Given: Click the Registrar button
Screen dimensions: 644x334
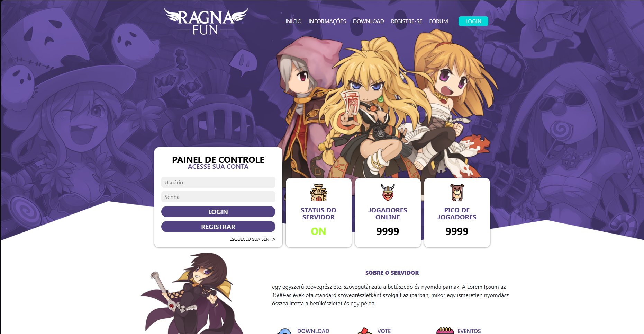Looking at the screenshot, I should (x=218, y=227).
